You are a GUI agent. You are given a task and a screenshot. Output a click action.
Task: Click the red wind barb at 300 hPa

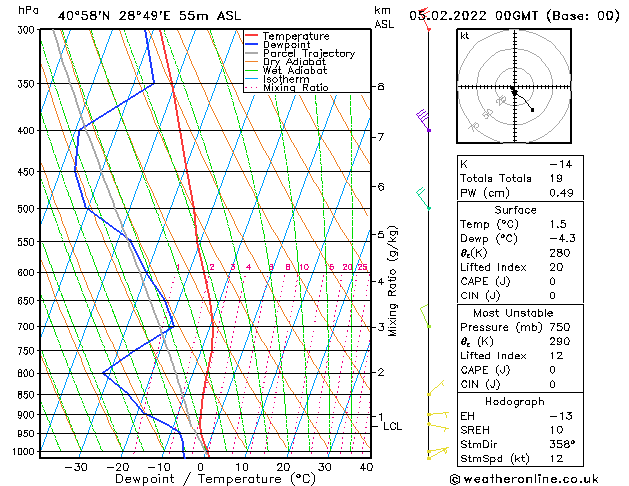425,19
